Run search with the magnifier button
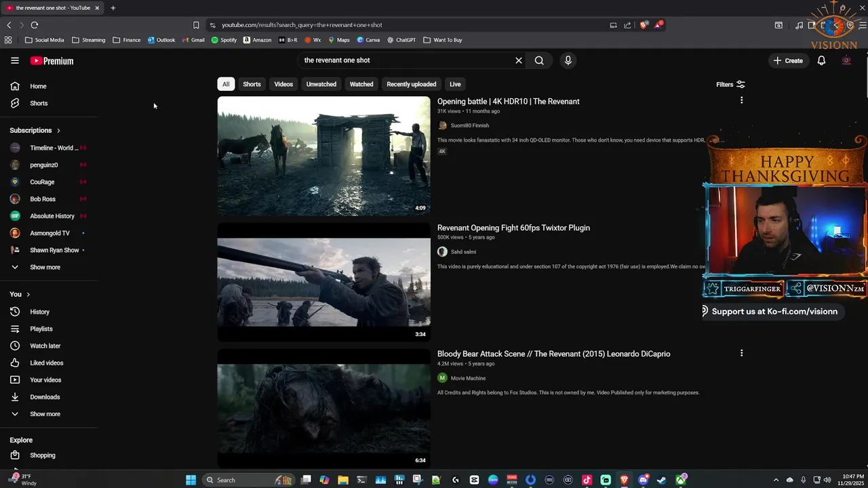 (539, 60)
